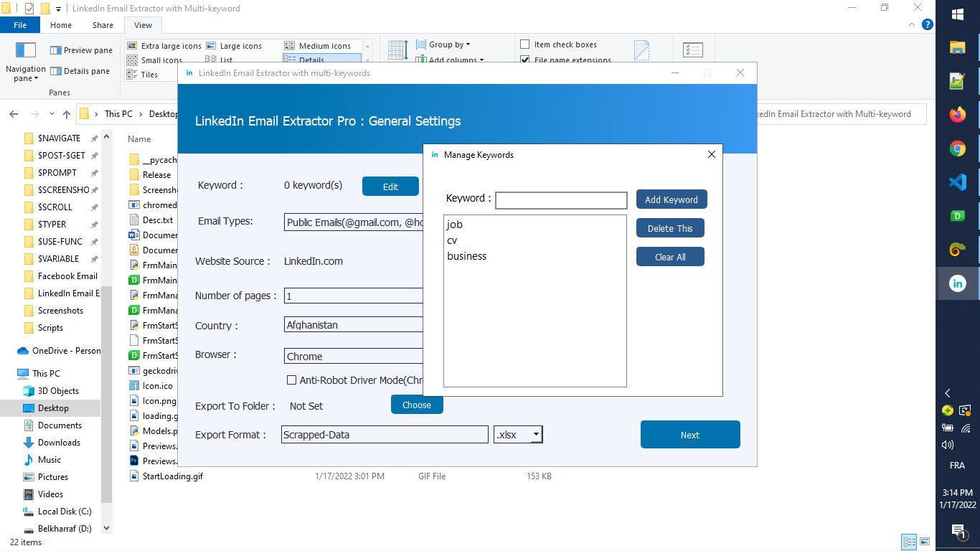The image size is (980, 551).
Task: Select the View ribbon tab
Action: click(143, 24)
